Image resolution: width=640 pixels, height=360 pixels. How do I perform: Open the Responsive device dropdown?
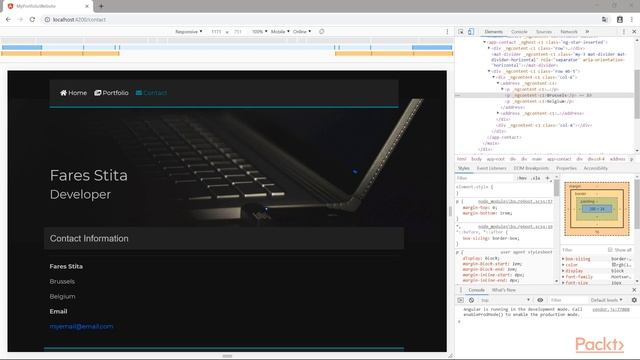pos(189,31)
